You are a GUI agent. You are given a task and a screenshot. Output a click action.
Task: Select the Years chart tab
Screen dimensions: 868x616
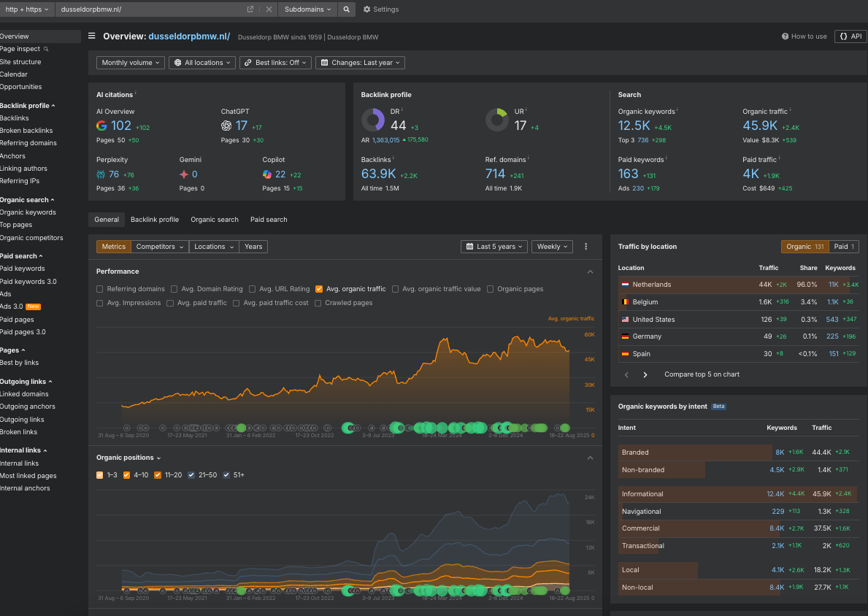pos(253,247)
